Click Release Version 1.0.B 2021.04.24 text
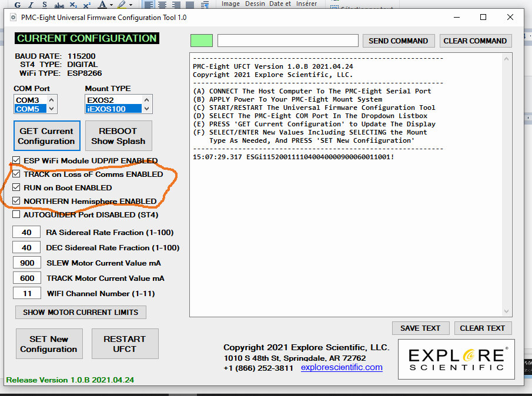Image resolution: width=532 pixels, height=396 pixels. coord(70,380)
